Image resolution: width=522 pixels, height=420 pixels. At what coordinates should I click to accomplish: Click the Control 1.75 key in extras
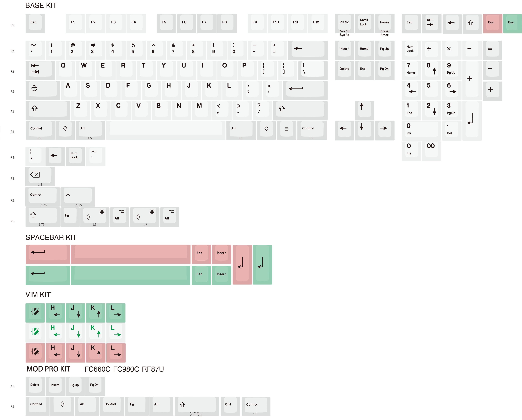[x=43, y=197]
